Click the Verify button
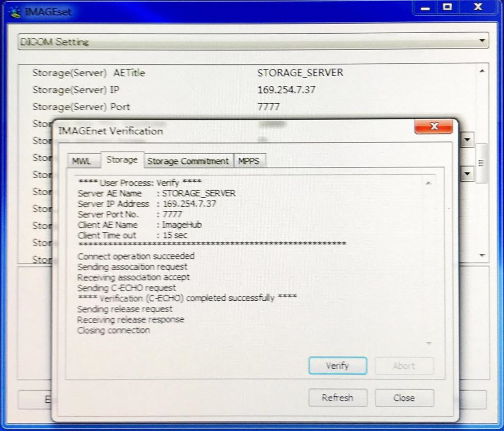This screenshot has width=504, height=431. point(337,366)
